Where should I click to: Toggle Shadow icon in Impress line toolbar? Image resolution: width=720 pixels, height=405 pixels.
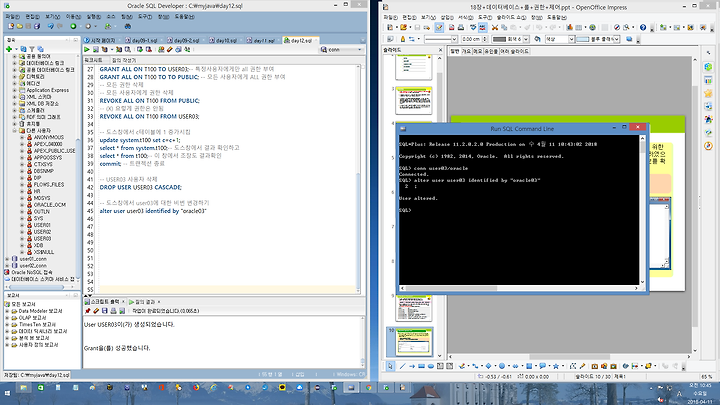629,39
